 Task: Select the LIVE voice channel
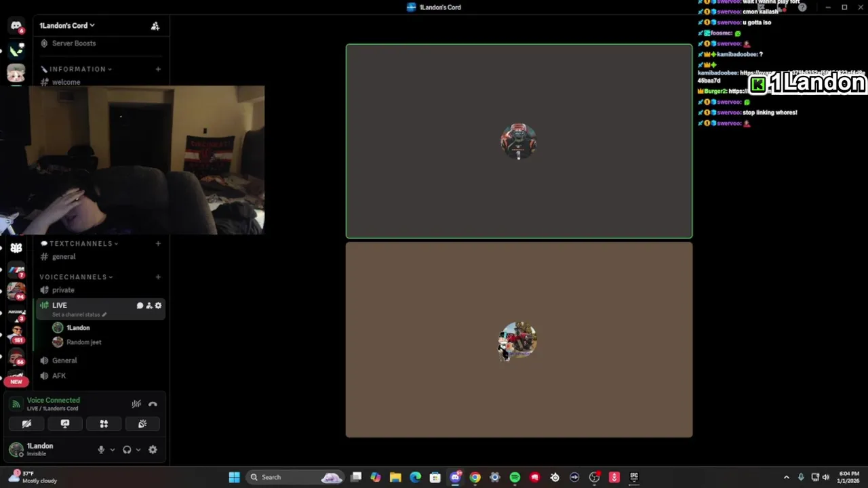click(x=100, y=309)
